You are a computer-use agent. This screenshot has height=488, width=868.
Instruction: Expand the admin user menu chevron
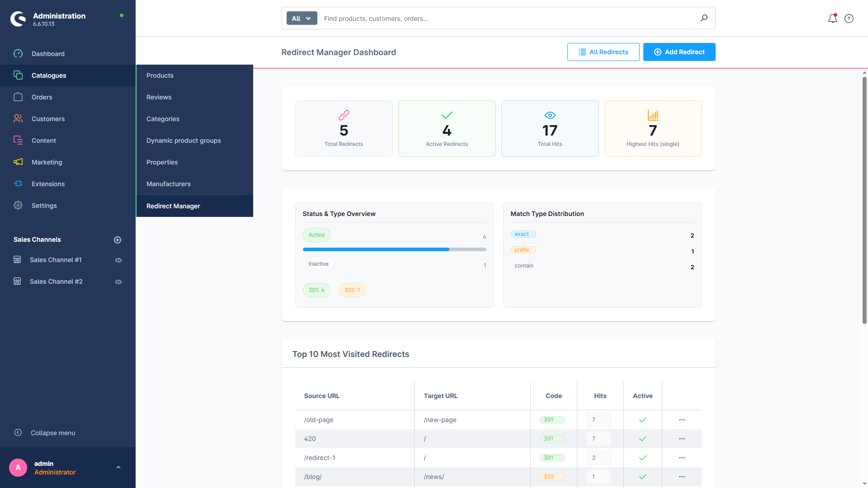pos(118,468)
